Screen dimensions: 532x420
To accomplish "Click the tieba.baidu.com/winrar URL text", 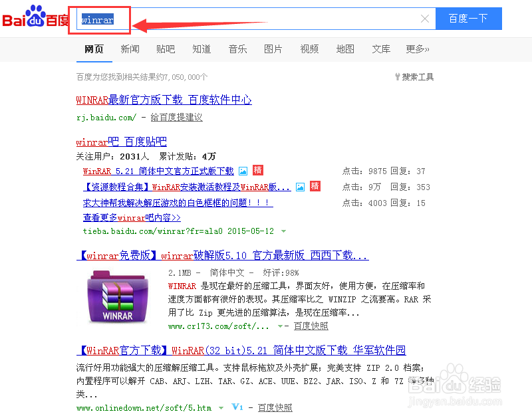I will pos(153,231).
